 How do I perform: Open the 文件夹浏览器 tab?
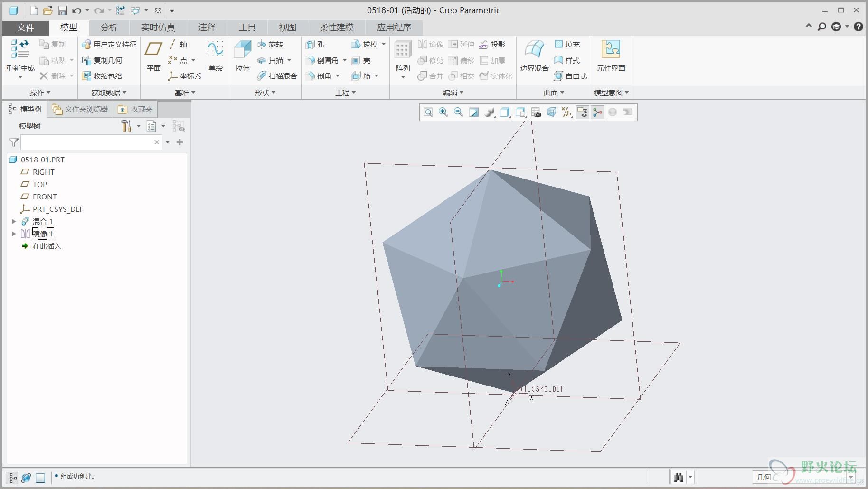[x=80, y=109]
